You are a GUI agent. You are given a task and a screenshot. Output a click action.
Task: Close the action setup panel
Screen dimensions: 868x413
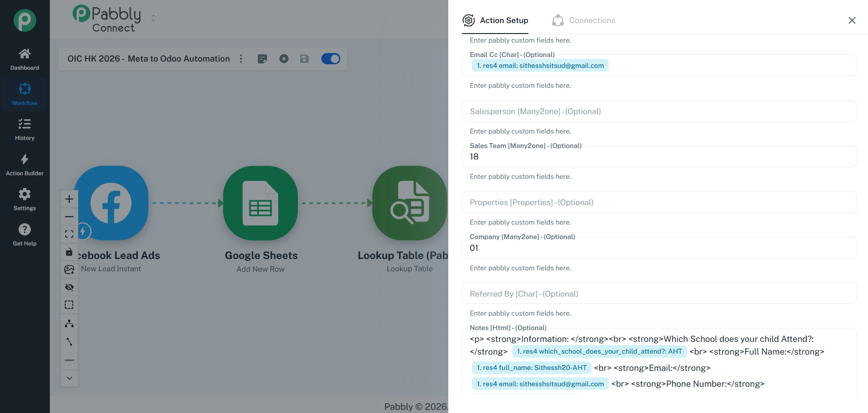(x=852, y=20)
